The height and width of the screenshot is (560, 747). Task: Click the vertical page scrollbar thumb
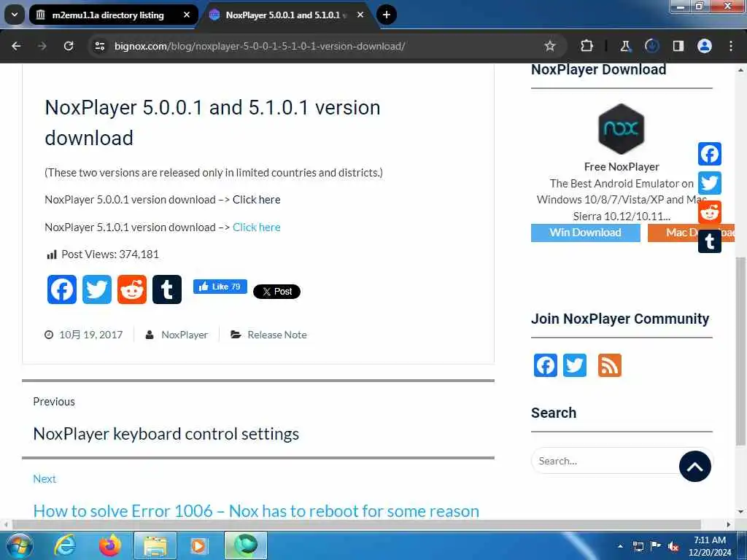[741, 351]
